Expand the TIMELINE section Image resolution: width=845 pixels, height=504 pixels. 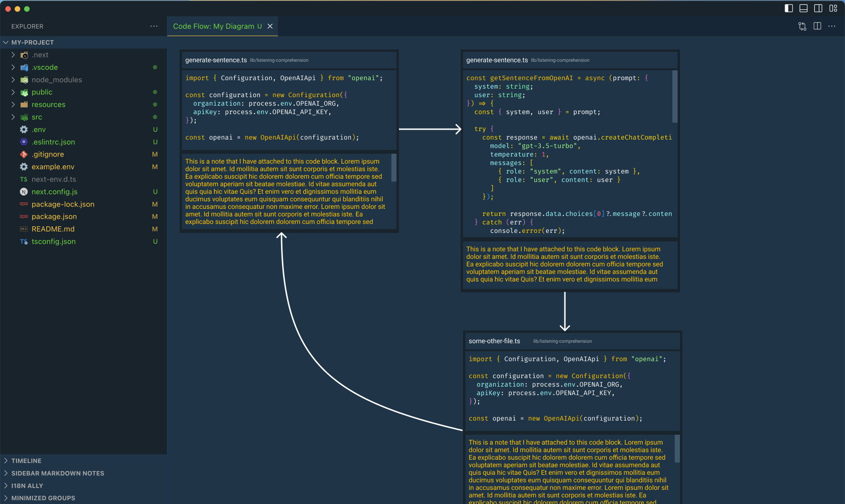(x=27, y=461)
